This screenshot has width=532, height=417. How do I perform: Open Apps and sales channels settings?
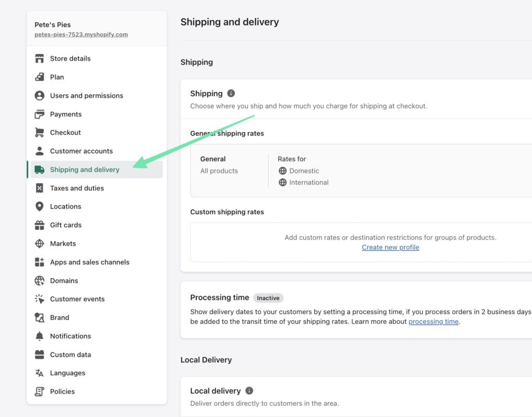(89, 262)
